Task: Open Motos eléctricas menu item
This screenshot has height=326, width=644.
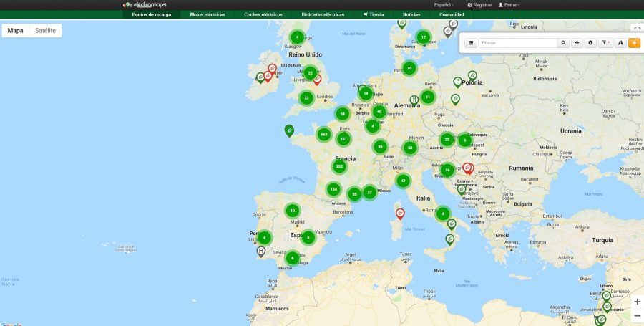Action: tap(208, 15)
